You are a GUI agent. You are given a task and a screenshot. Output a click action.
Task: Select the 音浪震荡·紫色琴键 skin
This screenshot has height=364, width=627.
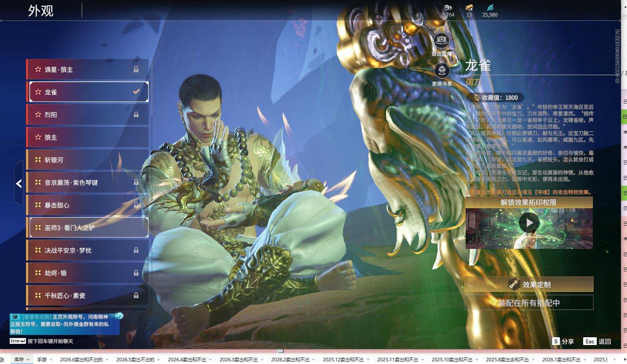[x=88, y=182]
